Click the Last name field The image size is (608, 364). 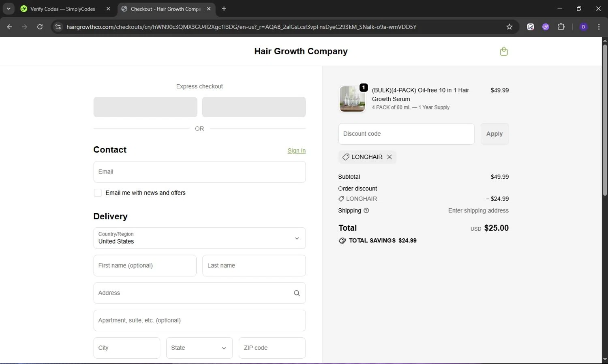click(x=254, y=266)
